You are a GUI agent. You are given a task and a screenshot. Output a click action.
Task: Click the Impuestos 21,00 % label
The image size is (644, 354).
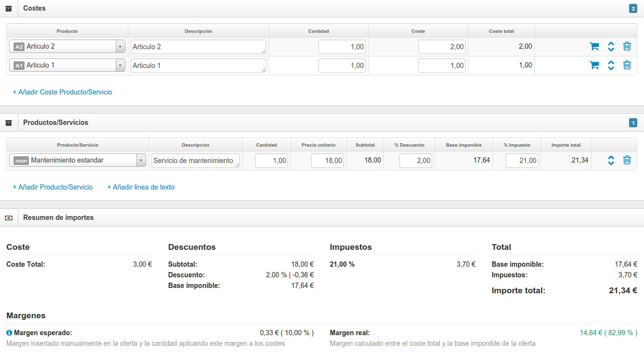point(342,264)
